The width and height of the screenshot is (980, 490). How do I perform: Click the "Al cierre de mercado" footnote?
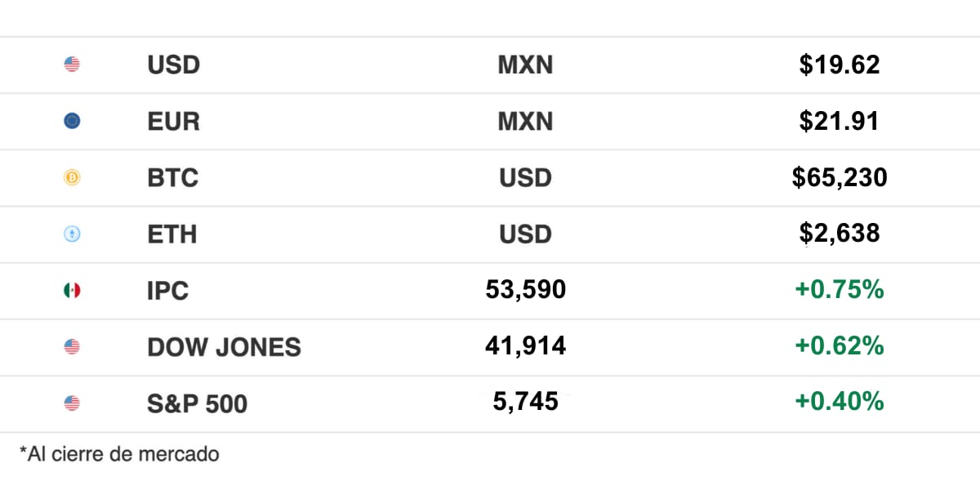coord(119,454)
